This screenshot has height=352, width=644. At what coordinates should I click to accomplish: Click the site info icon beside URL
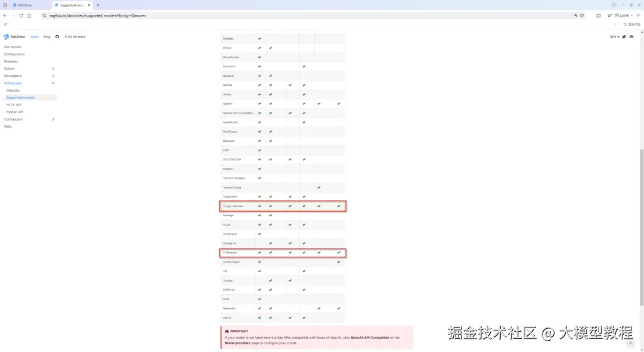pyautogui.click(x=44, y=15)
